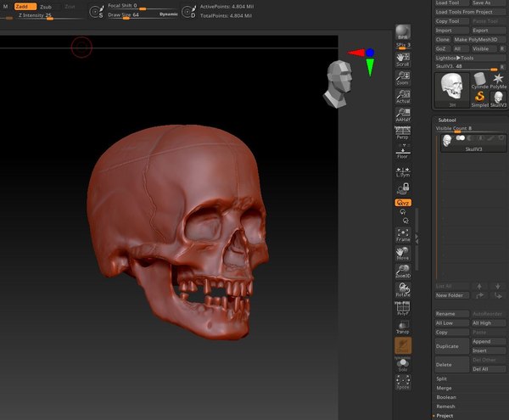
Task: Select the Cylinder tool thumbnail
Action: click(x=480, y=81)
